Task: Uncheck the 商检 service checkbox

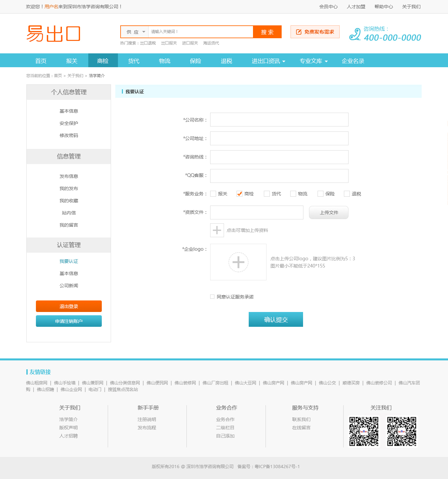Action: coord(239,194)
